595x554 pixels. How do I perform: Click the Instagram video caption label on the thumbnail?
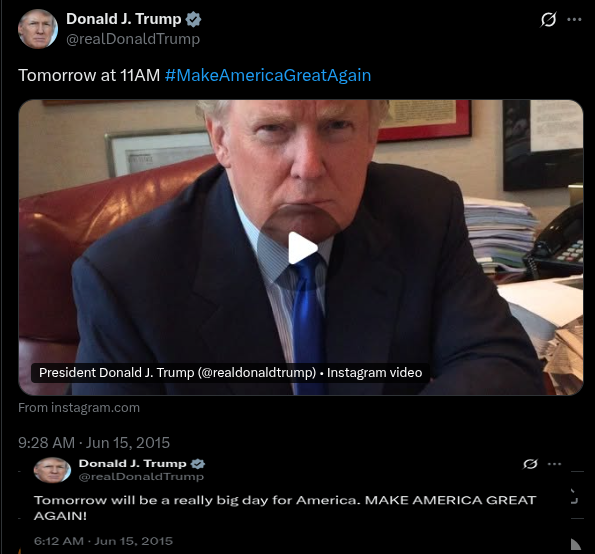(230, 373)
